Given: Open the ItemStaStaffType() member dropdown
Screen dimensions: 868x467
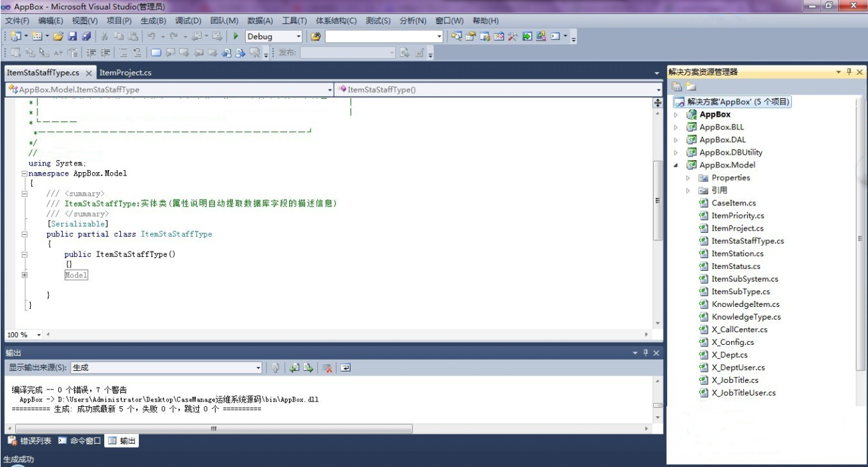Looking at the screenshot, I should point(658,89).
